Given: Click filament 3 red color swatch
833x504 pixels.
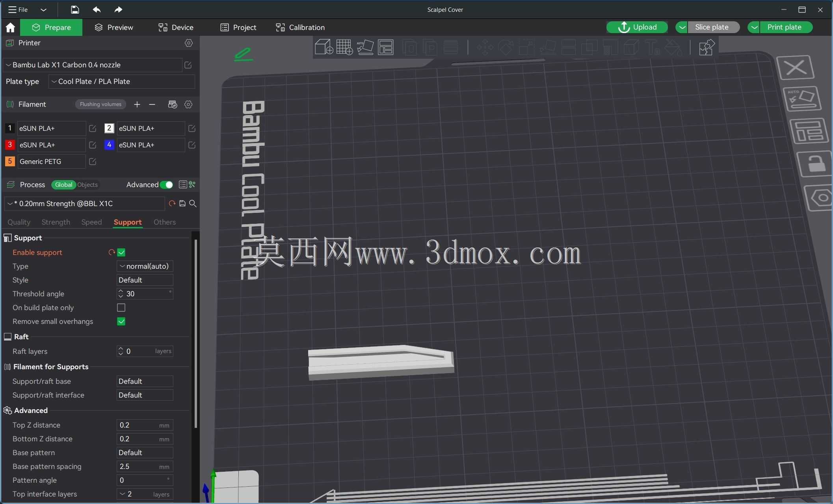Looking at the screenshot, I should (10, 145).
